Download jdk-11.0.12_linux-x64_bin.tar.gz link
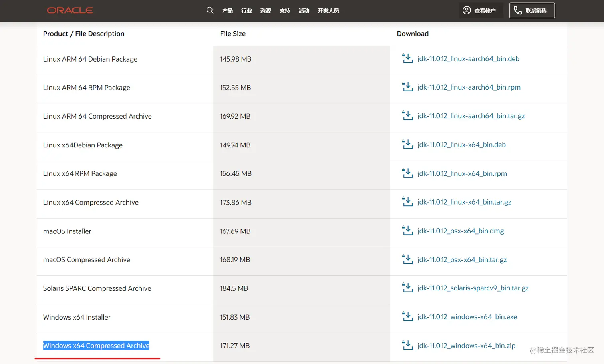This screenshot has width=604, height=364. [x=464, y=202]
